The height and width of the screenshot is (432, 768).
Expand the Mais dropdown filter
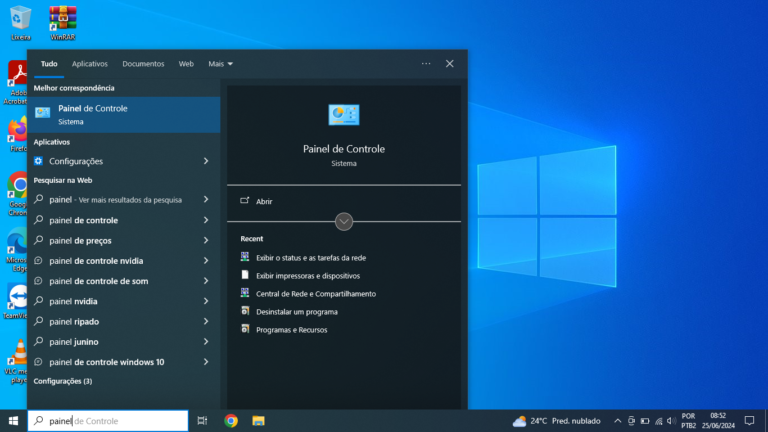[220, 64]
